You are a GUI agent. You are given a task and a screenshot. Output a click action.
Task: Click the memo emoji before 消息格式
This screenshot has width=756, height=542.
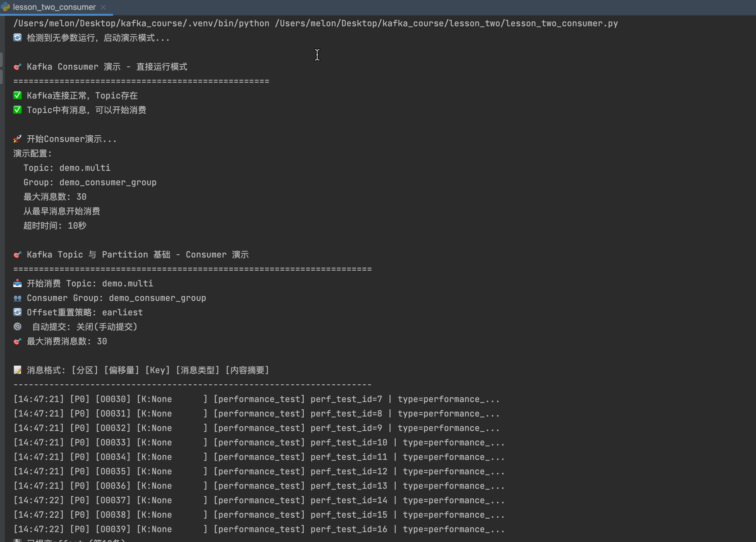(x=17, y=370)
